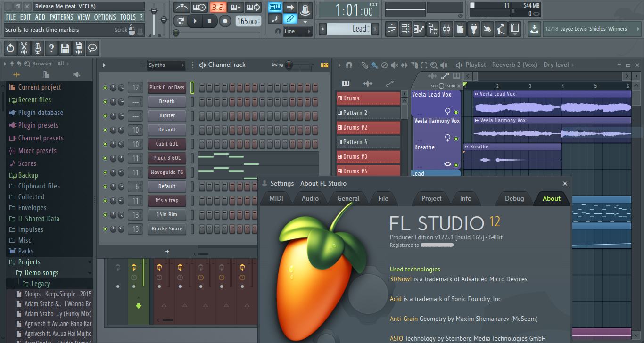Toggle typing keyboard to piano

(x=275, y=7)
